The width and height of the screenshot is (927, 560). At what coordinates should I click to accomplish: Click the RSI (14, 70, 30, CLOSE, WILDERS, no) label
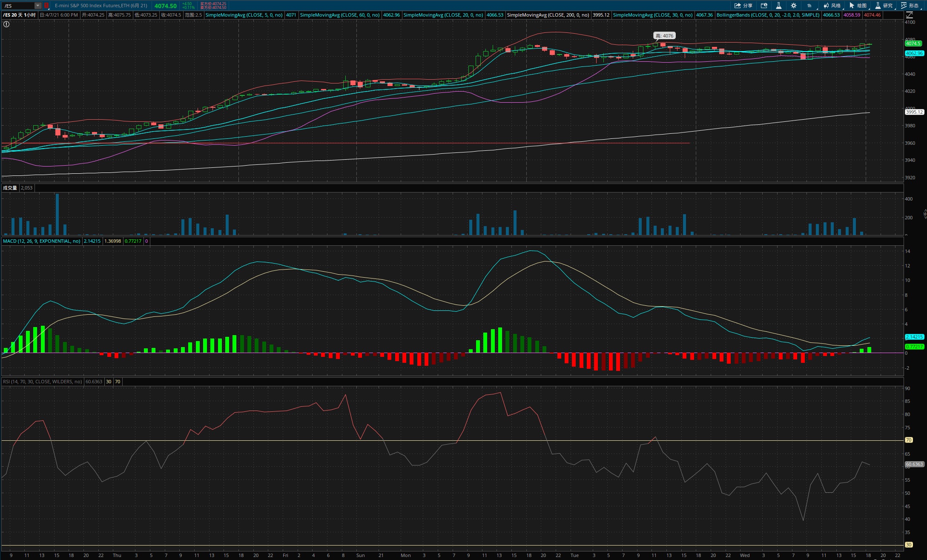[x=43, y=382]
